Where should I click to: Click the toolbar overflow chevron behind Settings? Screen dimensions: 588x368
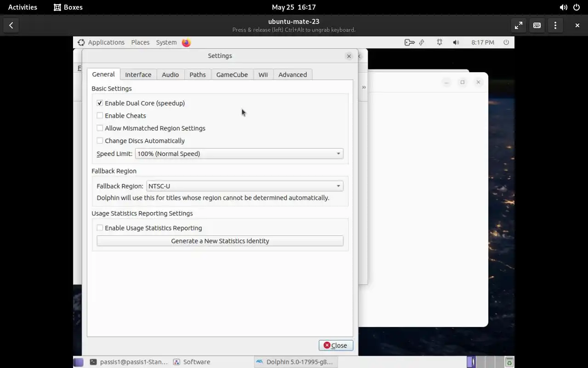pyautogui.click(x=364, y=87)
